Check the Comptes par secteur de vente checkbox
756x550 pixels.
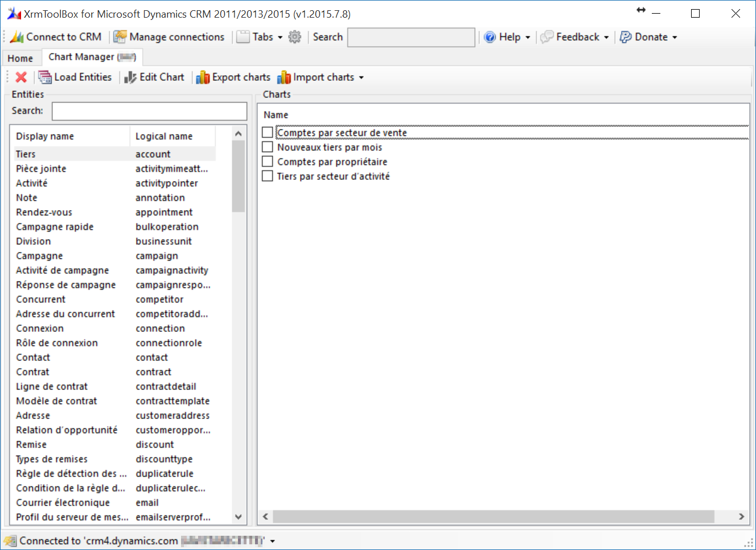coord(268,132)
